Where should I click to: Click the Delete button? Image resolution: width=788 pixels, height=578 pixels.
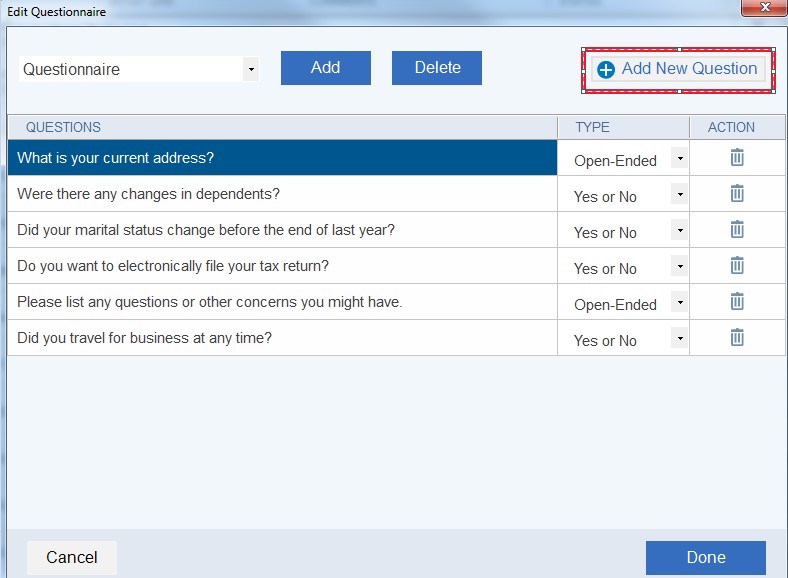[x=437, y=68]
